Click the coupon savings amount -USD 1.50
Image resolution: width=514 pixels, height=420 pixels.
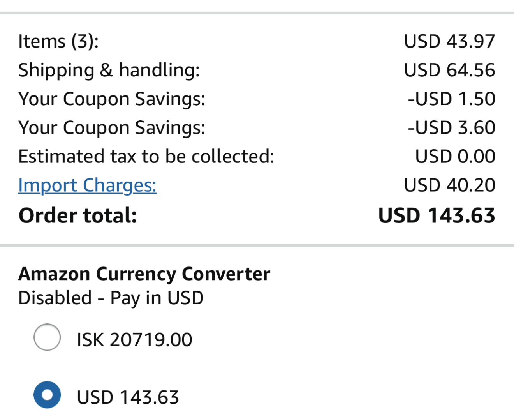click(451, 99)
